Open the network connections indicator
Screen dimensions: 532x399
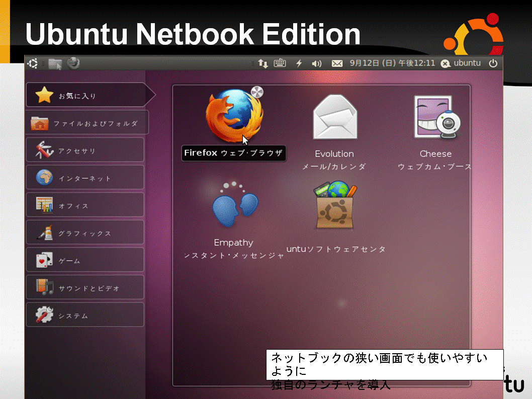tap(263, 63)
